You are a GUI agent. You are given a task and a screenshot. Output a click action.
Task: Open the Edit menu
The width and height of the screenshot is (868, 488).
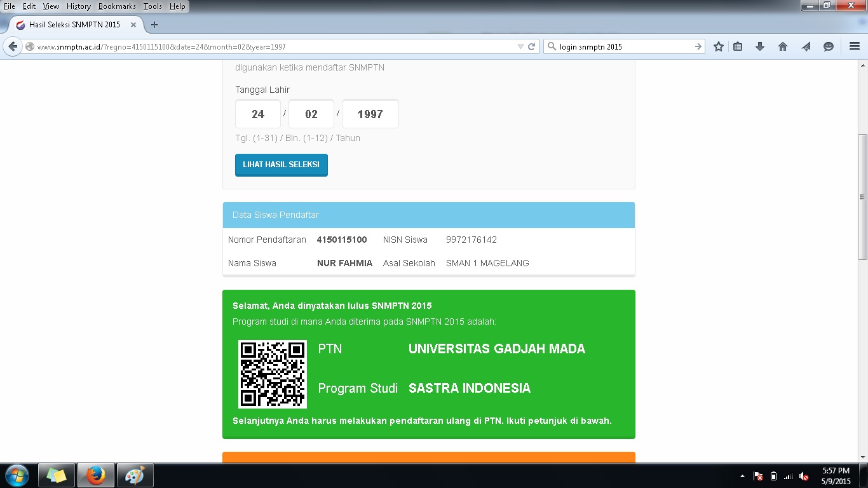click(29, 6)
